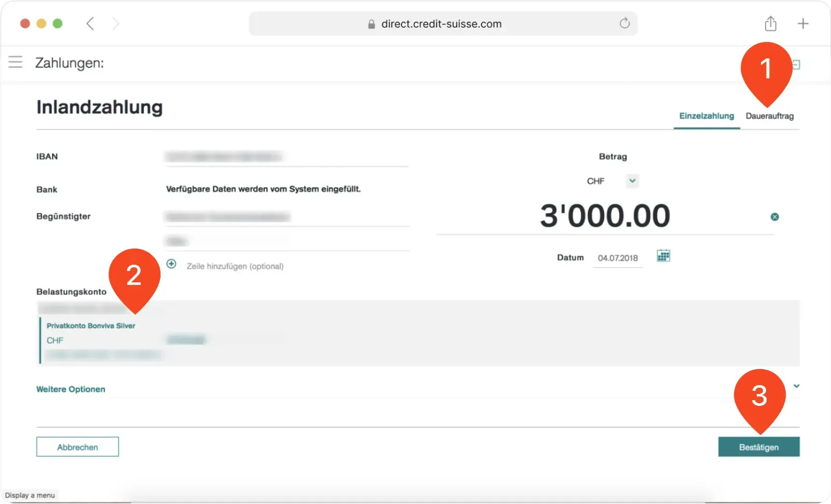Viewport: 831px width, 504px height.
Task: Collapse Weitere Optionen using its chevron
Action: pyautogui.click(x=796, y=386)
